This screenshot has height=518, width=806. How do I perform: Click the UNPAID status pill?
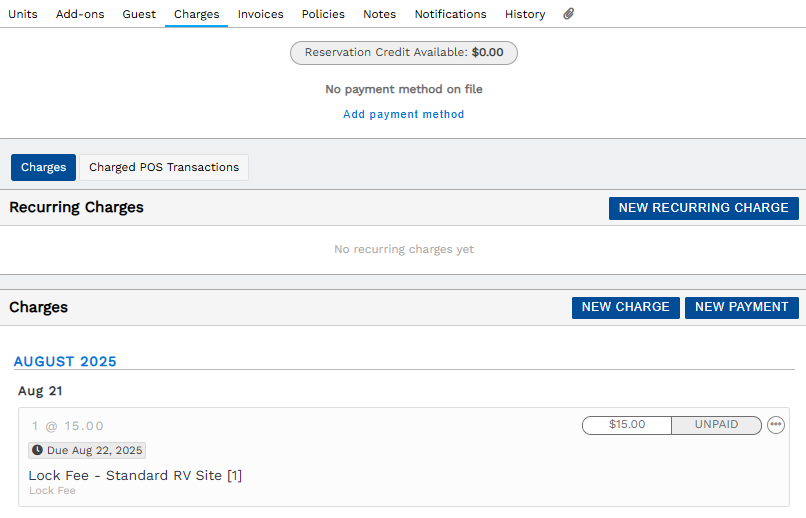(717, 425)
